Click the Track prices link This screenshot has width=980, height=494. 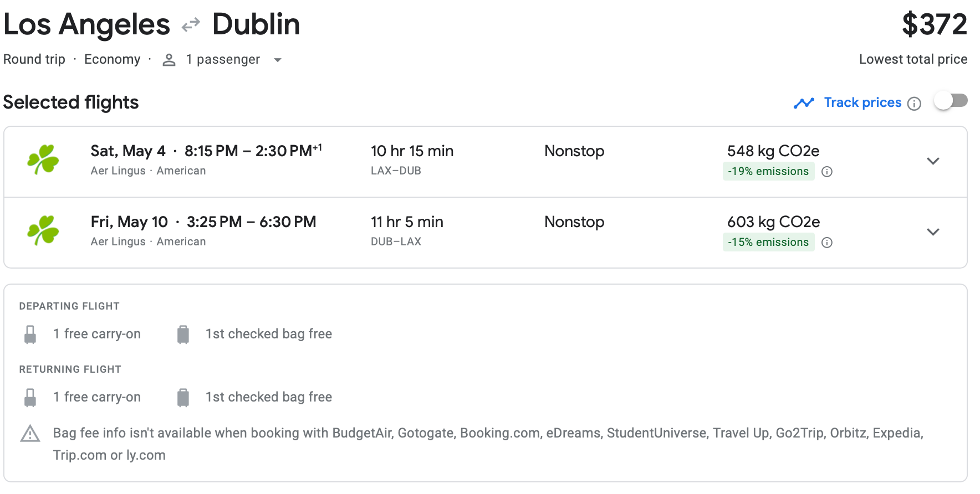862,102
